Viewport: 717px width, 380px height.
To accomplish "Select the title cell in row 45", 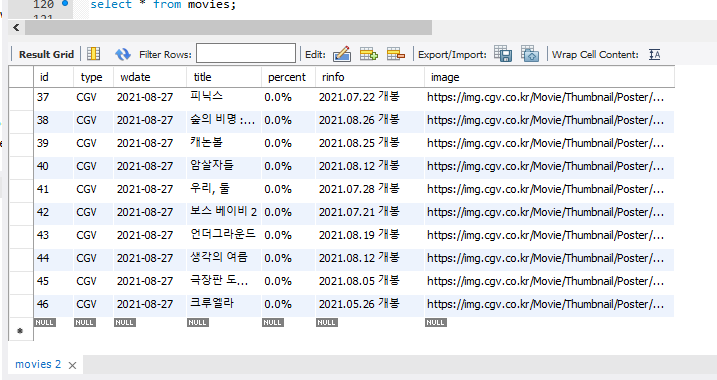I will tap(224, 281).
